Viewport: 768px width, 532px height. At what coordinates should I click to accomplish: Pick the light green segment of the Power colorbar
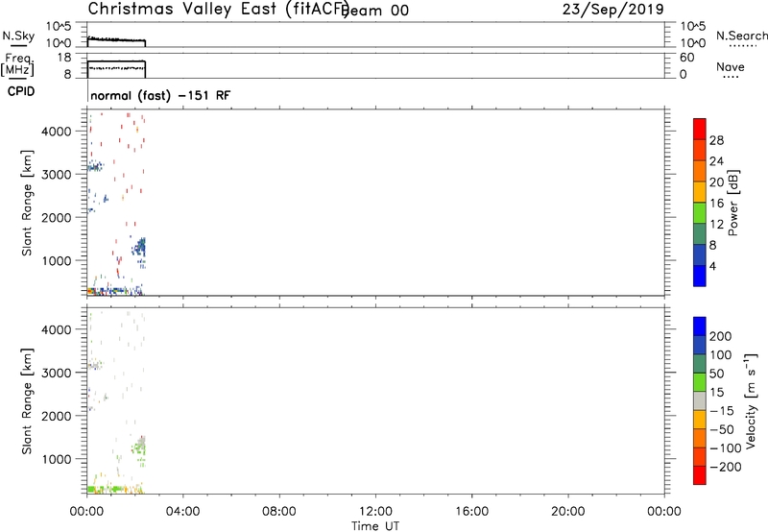tap(700, 212)
